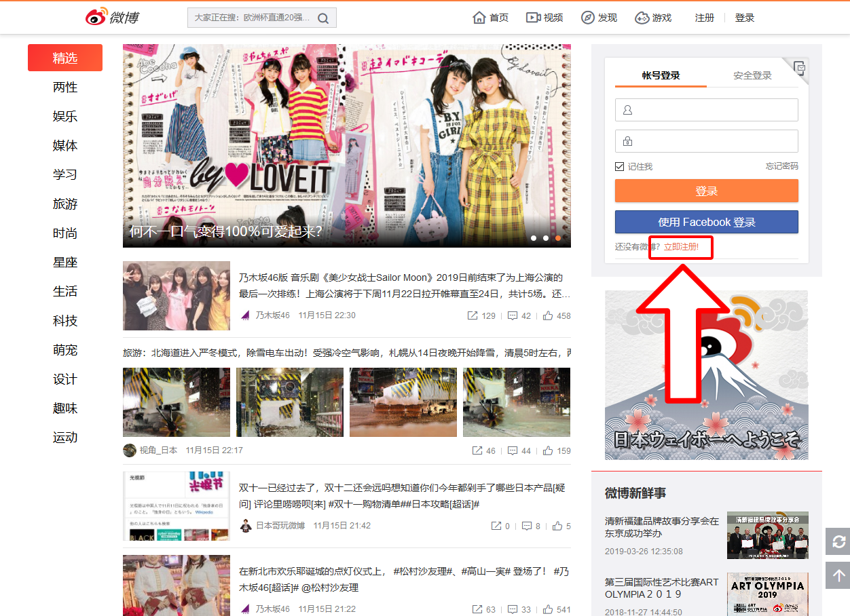Switch to the 帐号登录 tab
This screenshot has height=616, width=850.
tap(661, 75)
